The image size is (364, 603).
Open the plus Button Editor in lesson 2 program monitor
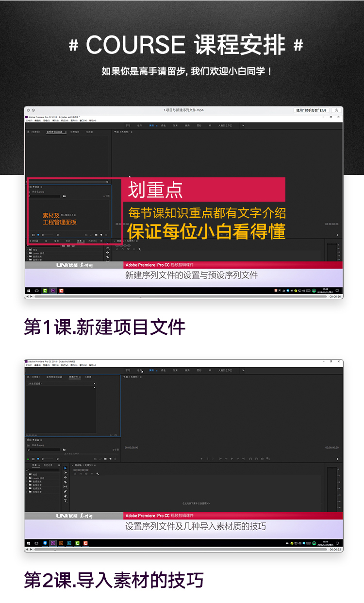click(337, 459)
